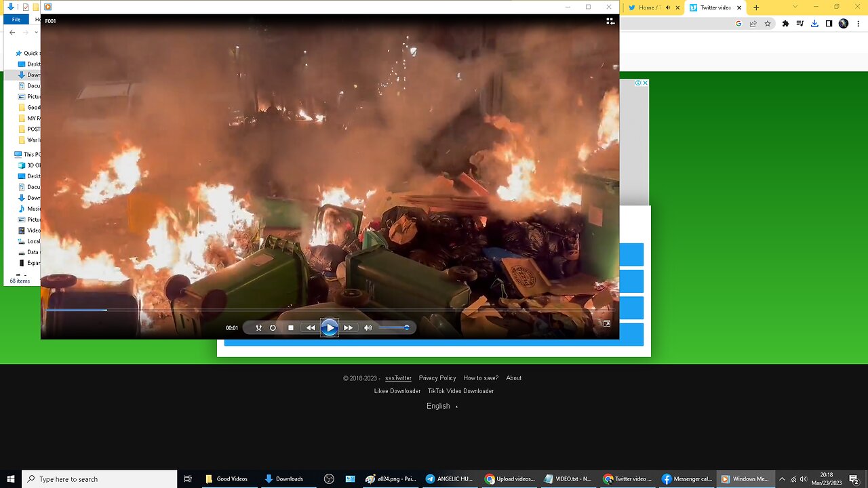Expand the English language selector

pos(442,406)
